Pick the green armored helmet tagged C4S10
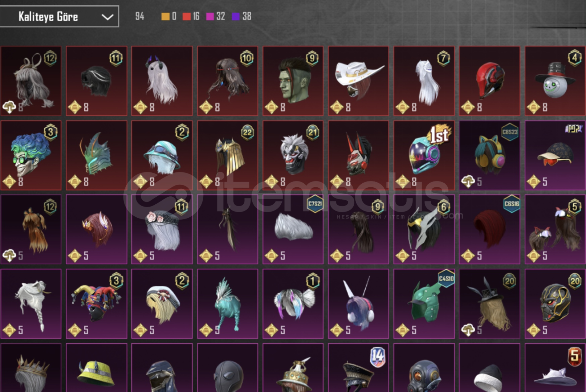The width and height of the screenshot is (586, 392). point(424,304)
